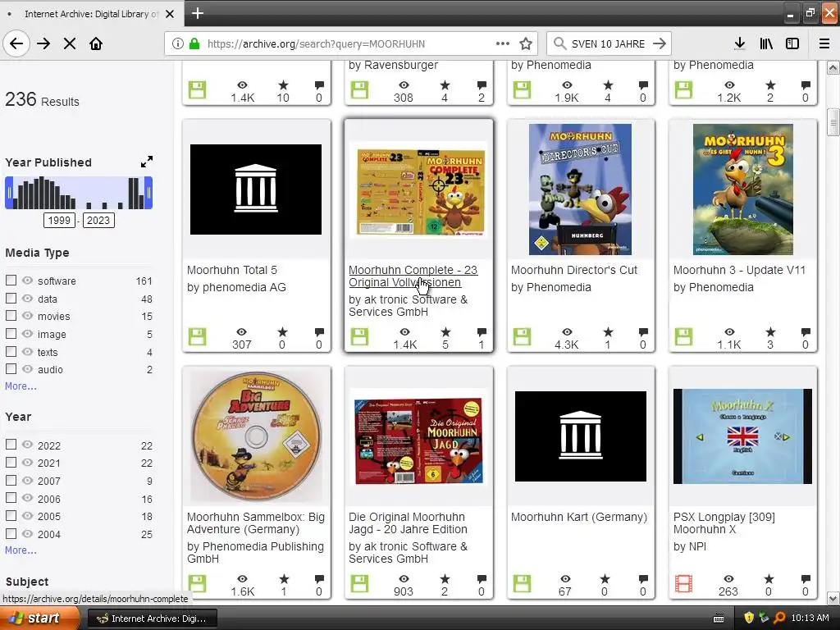Screen dimensions: 840x630
Task: Check the movies media type filter
Action: point(11,316)
